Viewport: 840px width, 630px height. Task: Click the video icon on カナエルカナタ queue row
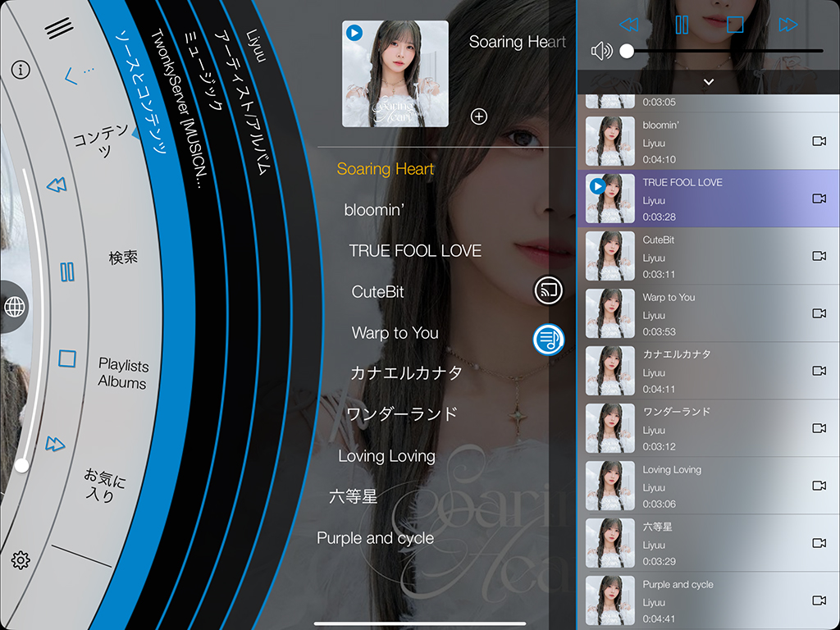point(819,370)
